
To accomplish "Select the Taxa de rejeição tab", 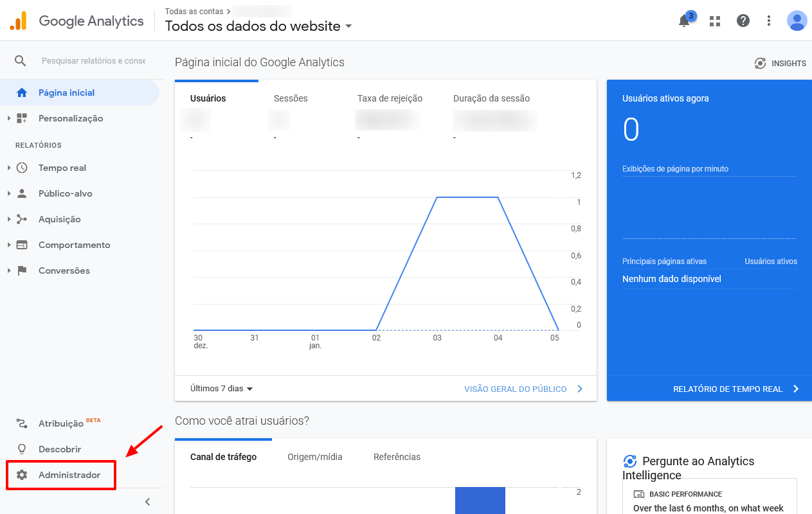I will (390, 98).
